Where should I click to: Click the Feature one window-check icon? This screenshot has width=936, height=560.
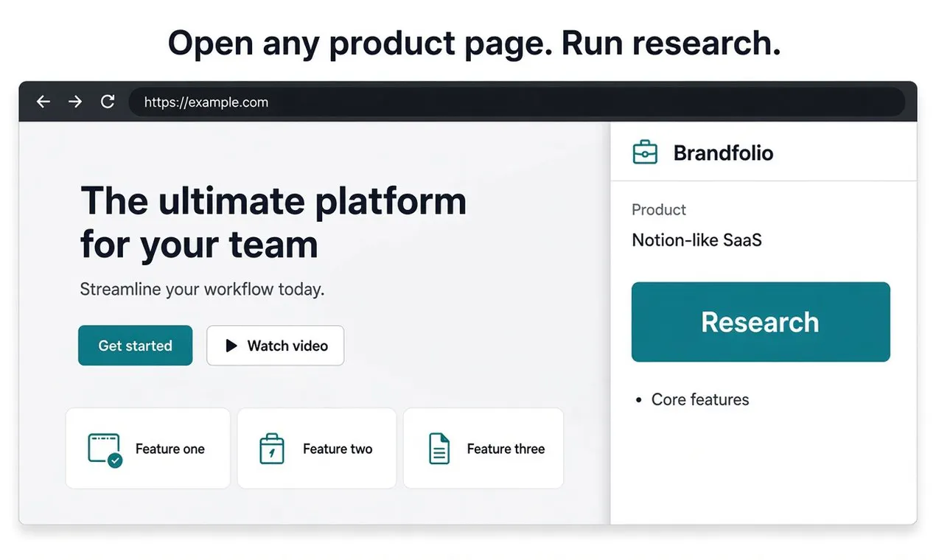point(105,449)
